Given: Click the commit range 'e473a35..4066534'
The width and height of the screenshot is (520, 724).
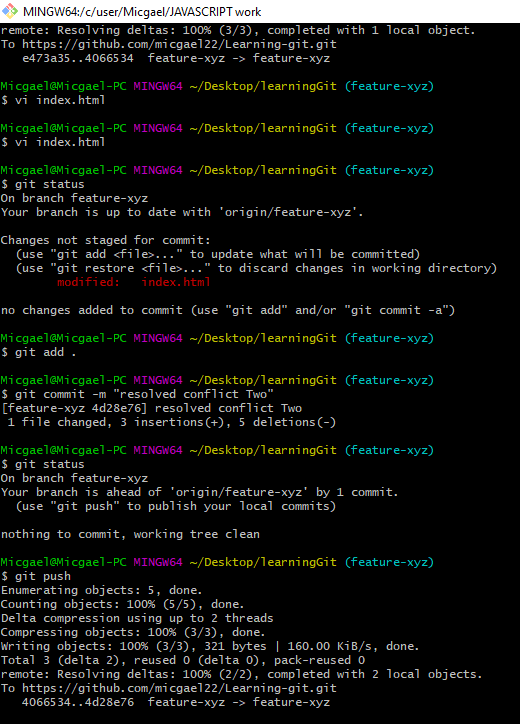Looking at the screenshot, I should tap(78, 58).
